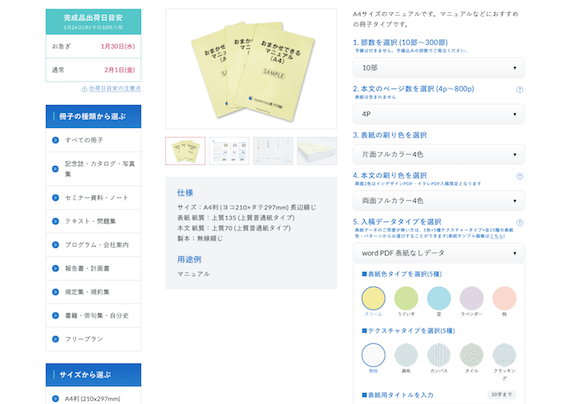Screen dimensions: 570x404
Task: Click help icon beside page count selection
Action: click(x=519, y=89)
